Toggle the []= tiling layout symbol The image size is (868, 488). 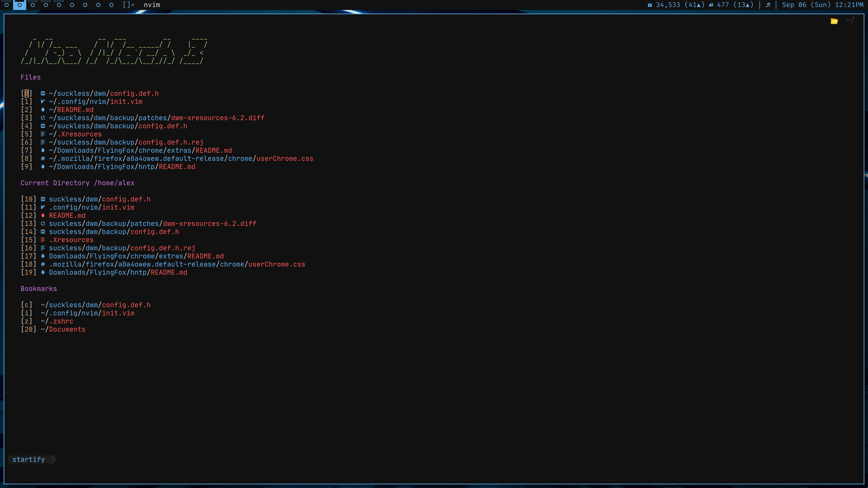click(x=128, y=5)
